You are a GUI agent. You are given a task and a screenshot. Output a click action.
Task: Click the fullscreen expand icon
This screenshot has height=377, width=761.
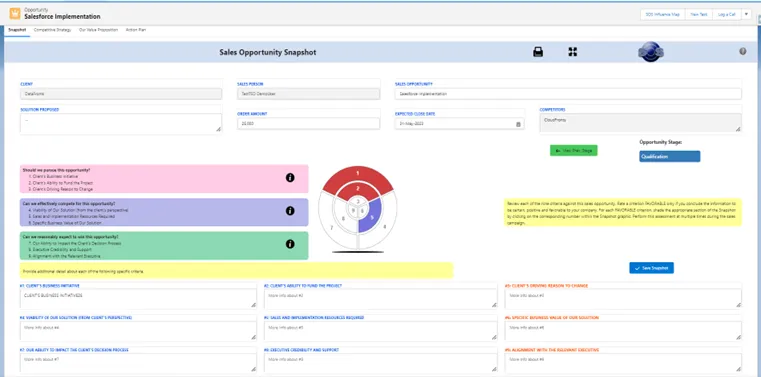[573, 52]
